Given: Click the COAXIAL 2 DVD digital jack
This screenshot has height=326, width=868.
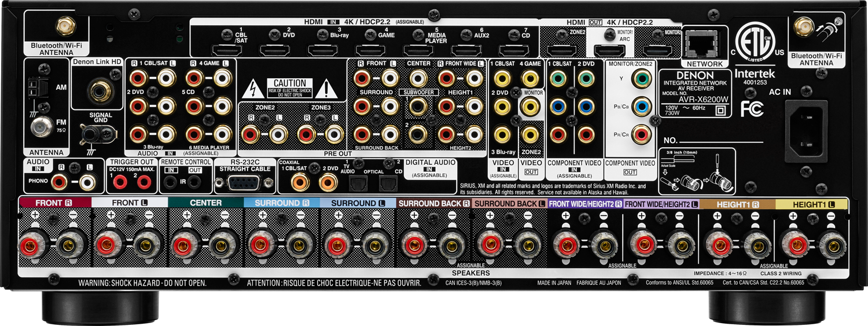Looking at the screenshot, I should coord(328,184).
